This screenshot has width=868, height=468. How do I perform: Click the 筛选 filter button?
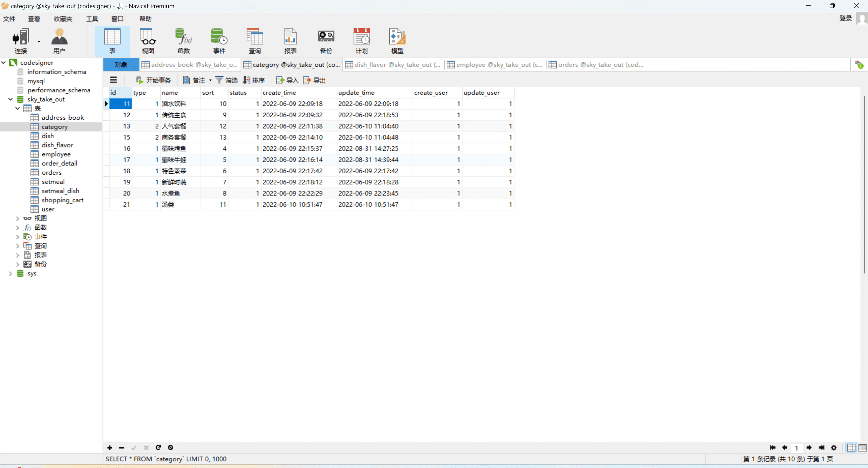tap(227, 80)
